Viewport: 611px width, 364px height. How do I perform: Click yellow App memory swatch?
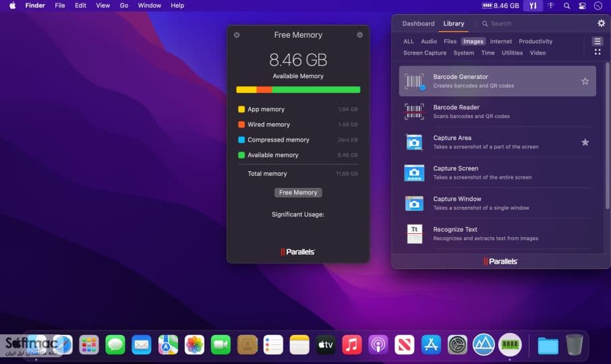(241, 109)
